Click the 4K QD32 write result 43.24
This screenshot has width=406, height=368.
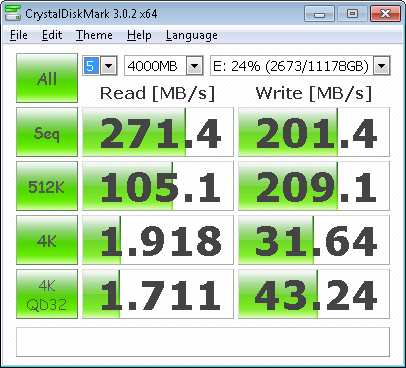tap(314, 294)
